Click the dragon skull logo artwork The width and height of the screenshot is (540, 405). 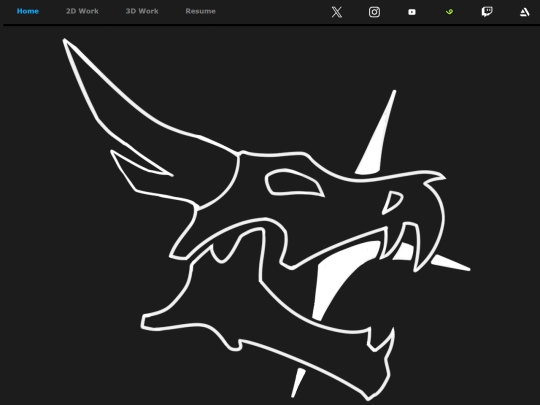click(x=267, y=220)
